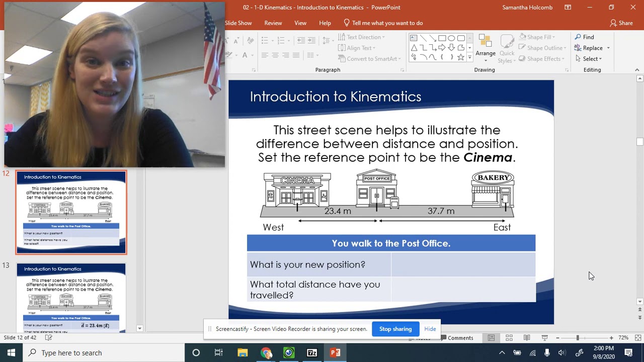Open Ribbon Display Options
The height and width of the screenshot is (362, 644).
[x=568, y=8]
